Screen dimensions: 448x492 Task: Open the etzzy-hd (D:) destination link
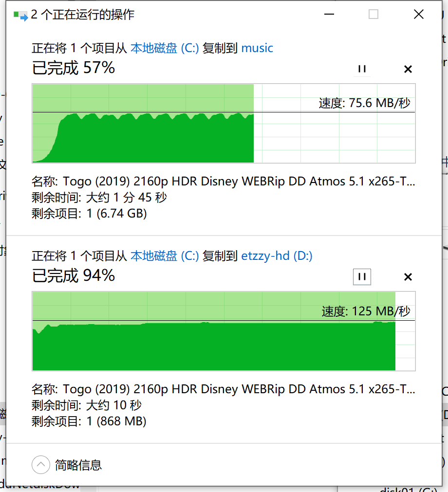(277, 256)
